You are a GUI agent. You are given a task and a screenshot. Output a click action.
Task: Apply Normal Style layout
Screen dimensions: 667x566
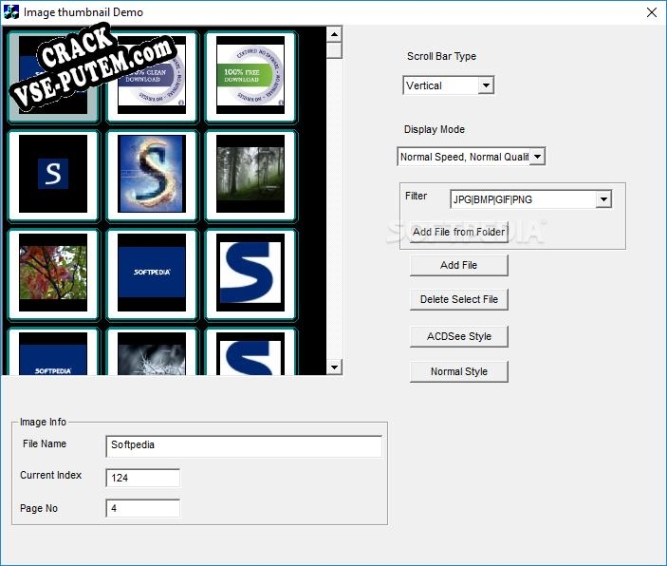coord(459,372)
